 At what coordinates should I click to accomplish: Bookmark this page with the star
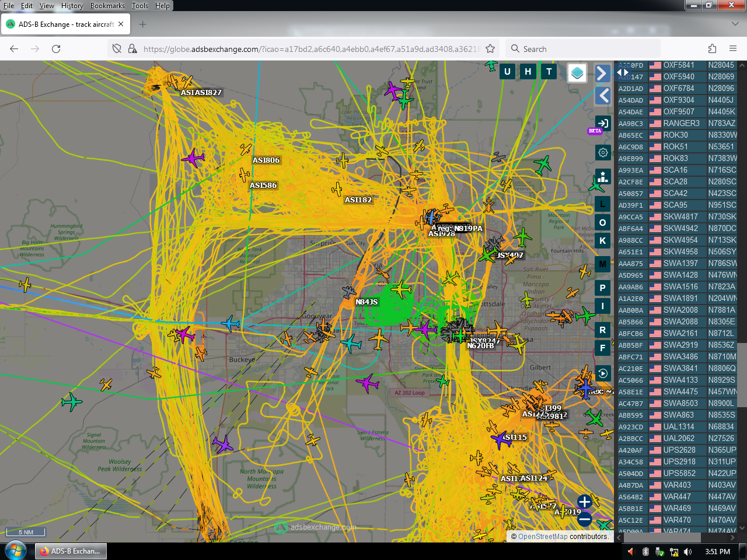click(x=490, y=49)
